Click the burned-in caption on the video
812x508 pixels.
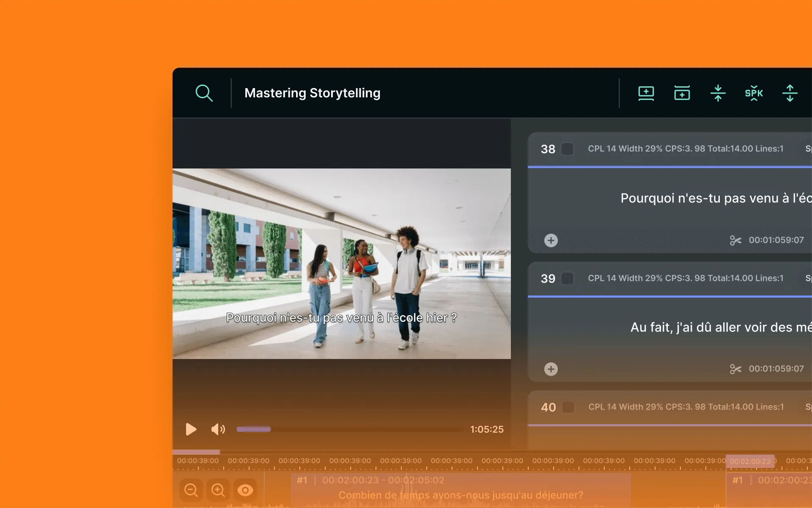[x=341, y=317]
